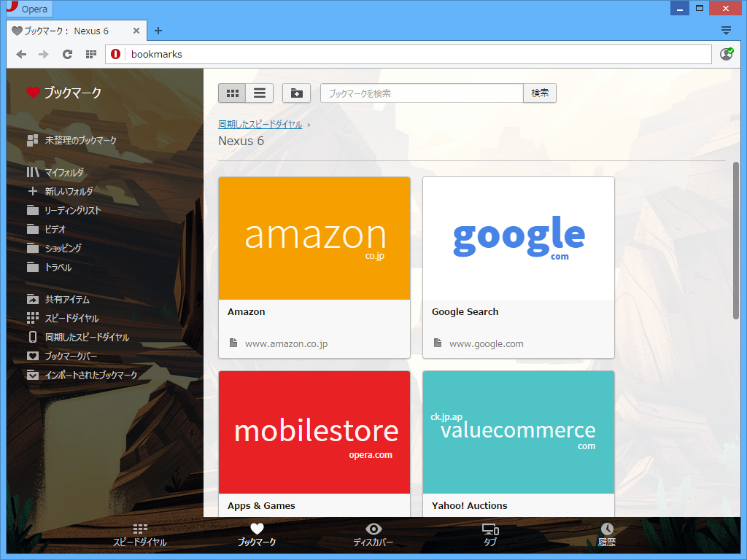
Task: Click the Apps & Games title
Action: coord(261,506)
